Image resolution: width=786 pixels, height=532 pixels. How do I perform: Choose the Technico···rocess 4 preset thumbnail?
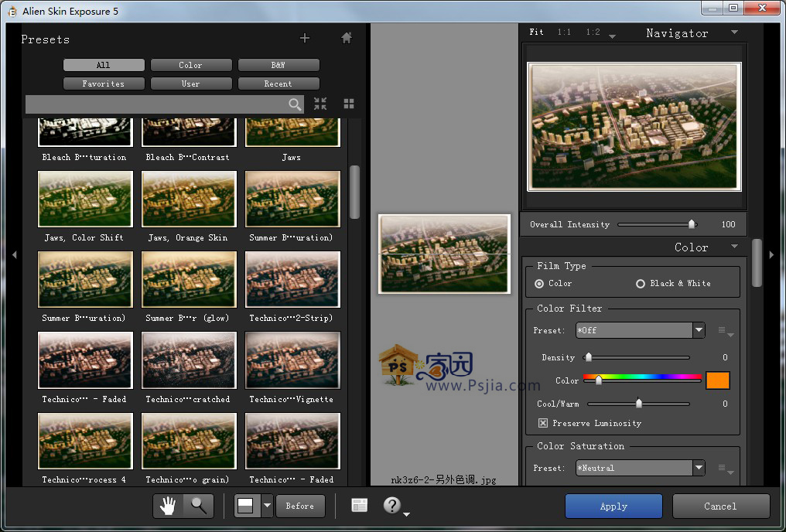[86, 442]
